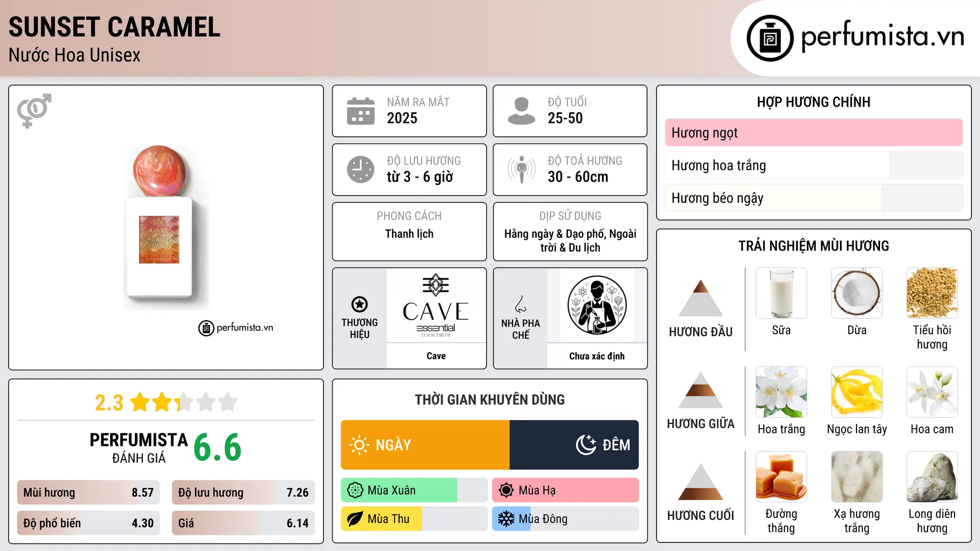
Task: Click the Cave brand name label
Action: coord(436,356)
